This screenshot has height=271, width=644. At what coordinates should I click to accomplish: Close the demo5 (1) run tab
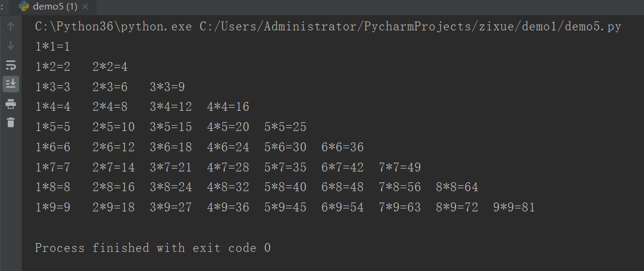click(85, 7)
